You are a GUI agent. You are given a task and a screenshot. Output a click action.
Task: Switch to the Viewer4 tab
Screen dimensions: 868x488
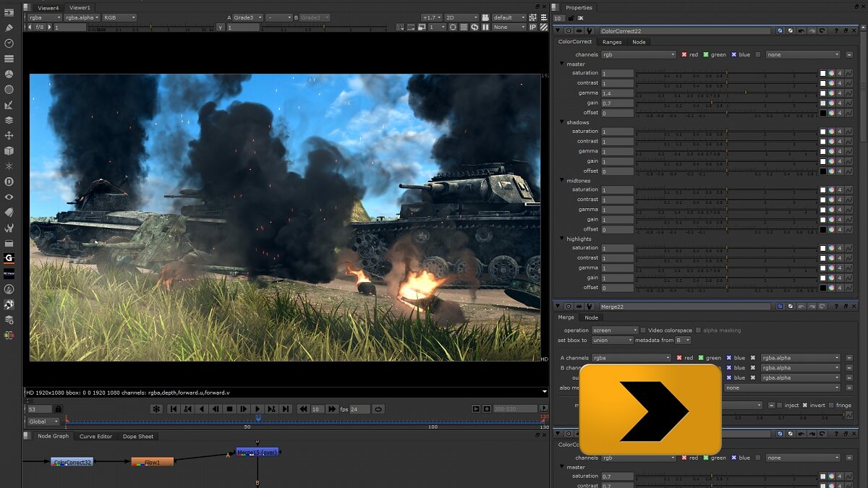48,7
